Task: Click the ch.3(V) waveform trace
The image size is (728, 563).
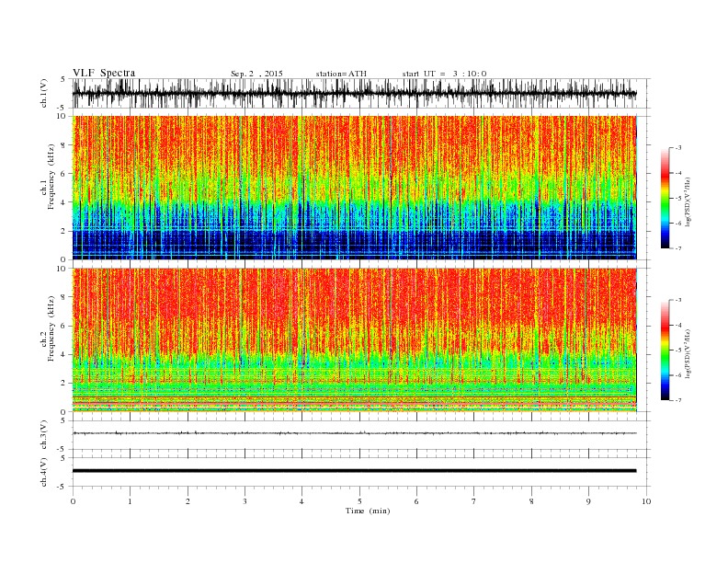Action: coord(354,433)
